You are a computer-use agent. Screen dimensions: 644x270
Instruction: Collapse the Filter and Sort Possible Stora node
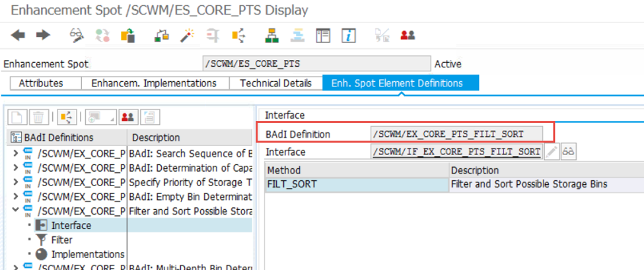[x=15, y=211]
